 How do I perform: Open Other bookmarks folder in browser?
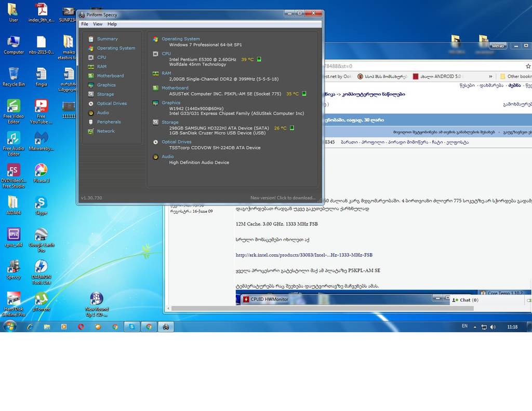click(x=516, y=77)
